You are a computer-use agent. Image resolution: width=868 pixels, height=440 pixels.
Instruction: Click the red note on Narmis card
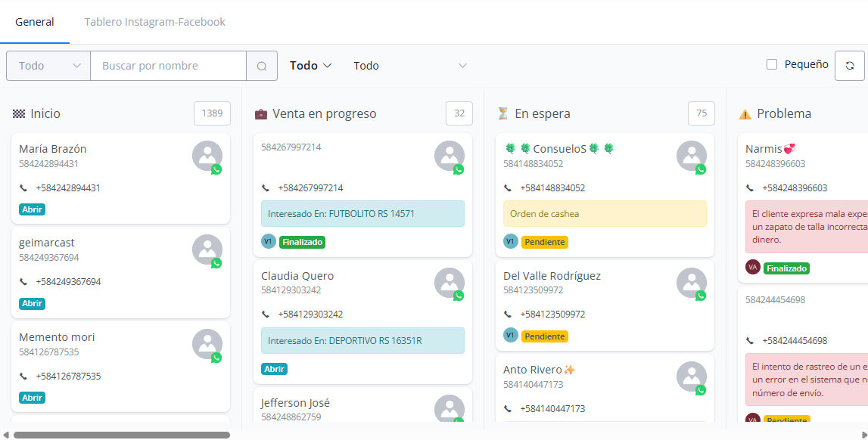[x=807, y=227]
